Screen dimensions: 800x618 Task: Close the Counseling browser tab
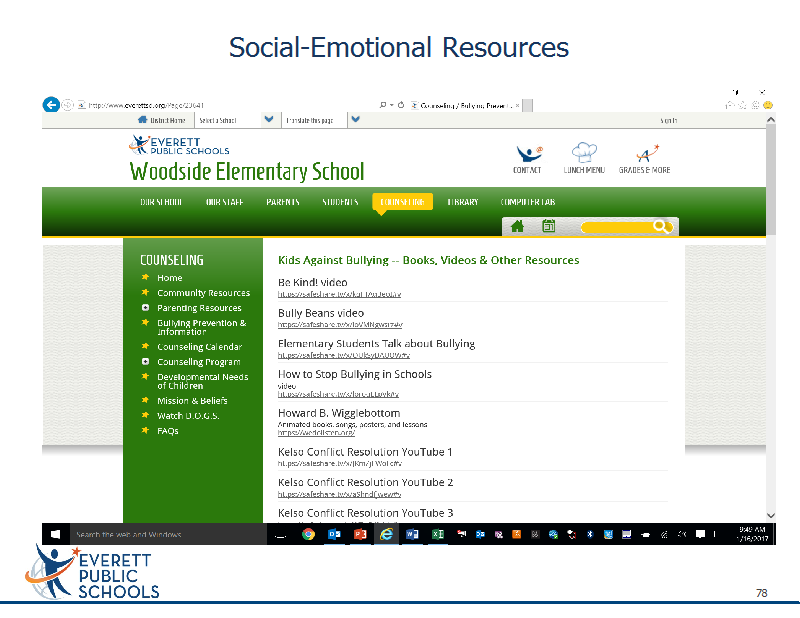pyautogui.click(x=517, y=106)
